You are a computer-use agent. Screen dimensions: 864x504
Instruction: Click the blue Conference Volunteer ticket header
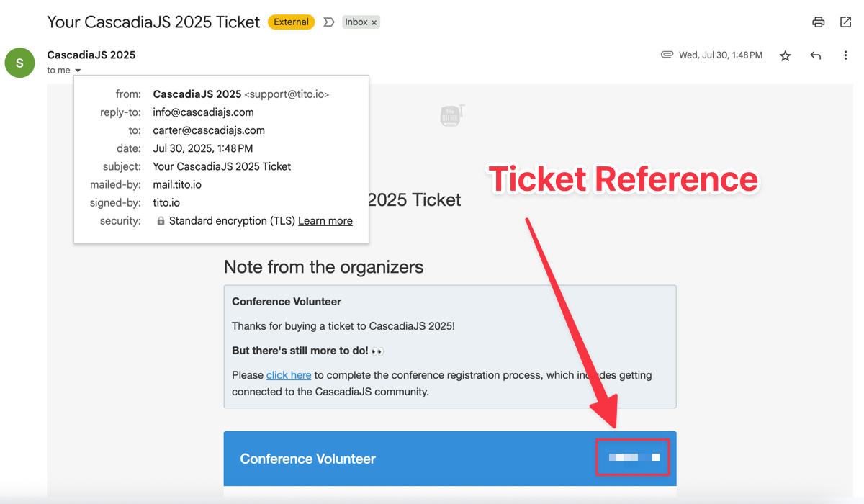click(x=360, y=459)
